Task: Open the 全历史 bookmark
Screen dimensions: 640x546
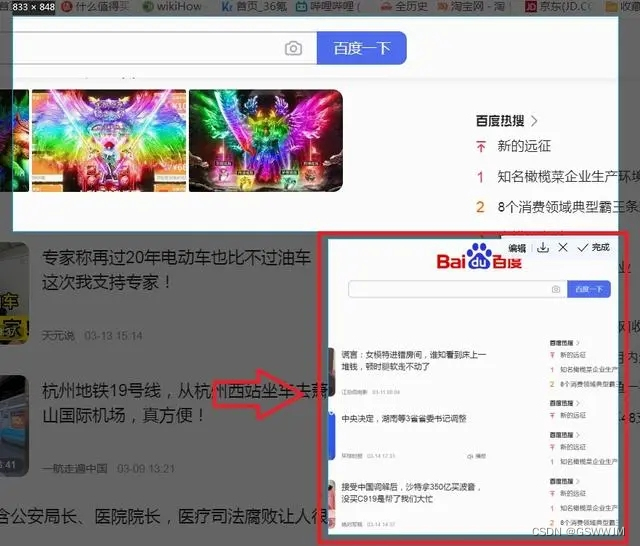Action: pos(404,7)
